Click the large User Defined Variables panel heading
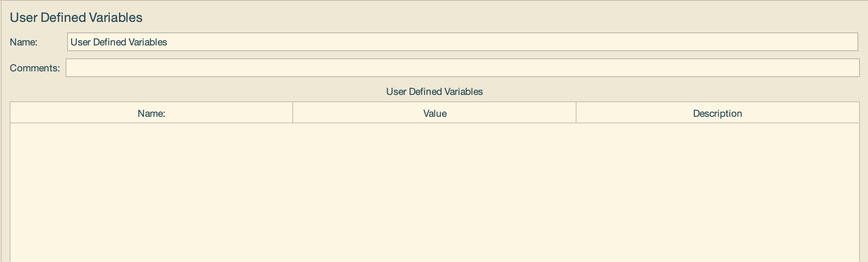This screenshot has width=868, height=262. [76, 17]
